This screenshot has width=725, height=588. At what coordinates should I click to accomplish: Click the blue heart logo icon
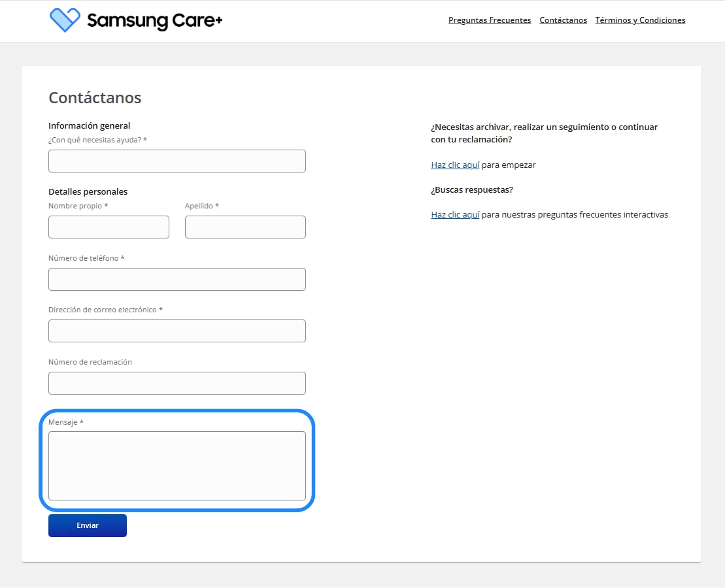tap(65, 20)
